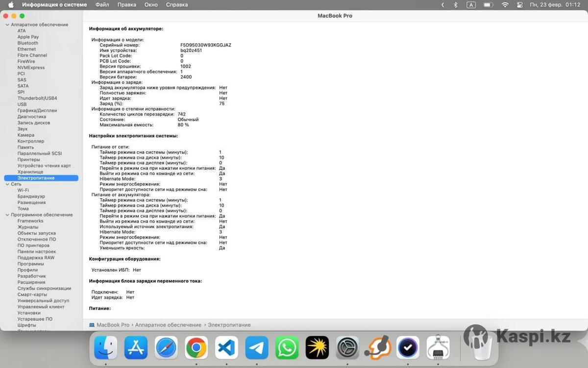
Task: Open Control Center in the menu bar
Action: (x=520, y=5)
